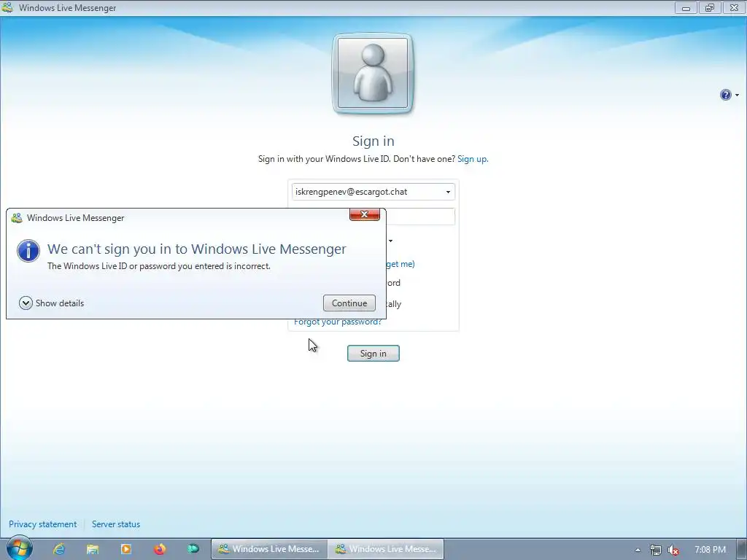Click the Messenger icon in dialog title bar
The height and width of the screenshot is (560, 747).
[17, 217]
